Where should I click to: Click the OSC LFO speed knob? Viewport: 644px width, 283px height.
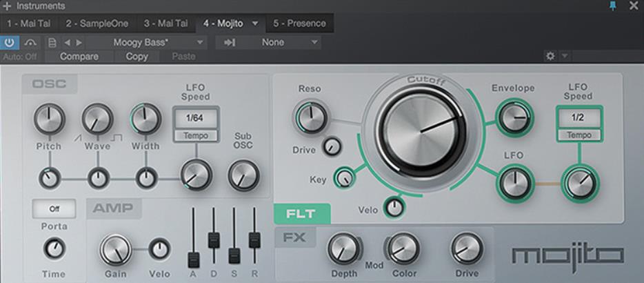pos(196,175)
